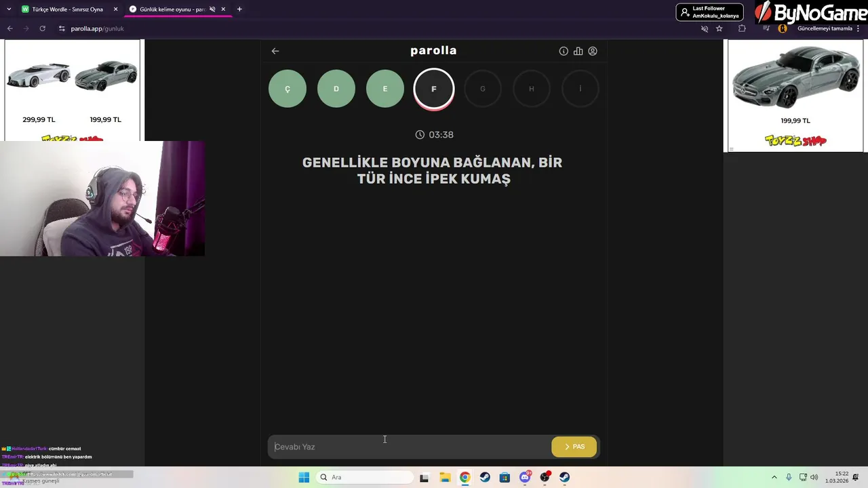The image size is (868, 488).
Task: Toggle site sound muted icon in address bar
Action: coord(705,28)
